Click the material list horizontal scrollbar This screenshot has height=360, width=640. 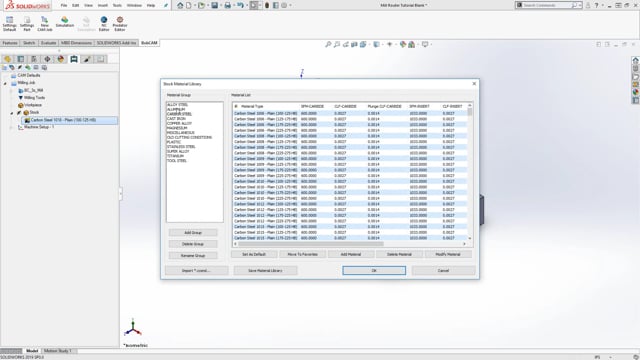[311, 244]
